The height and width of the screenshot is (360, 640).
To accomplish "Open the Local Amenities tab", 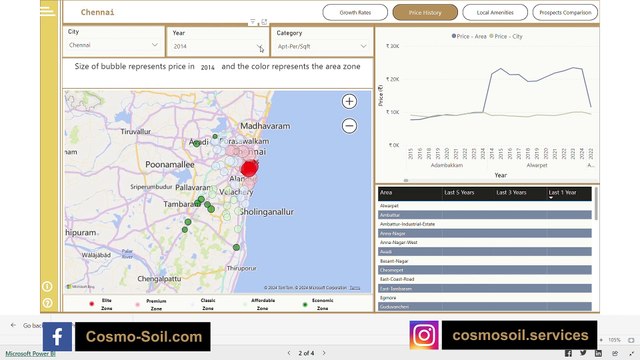I will 495,13.
